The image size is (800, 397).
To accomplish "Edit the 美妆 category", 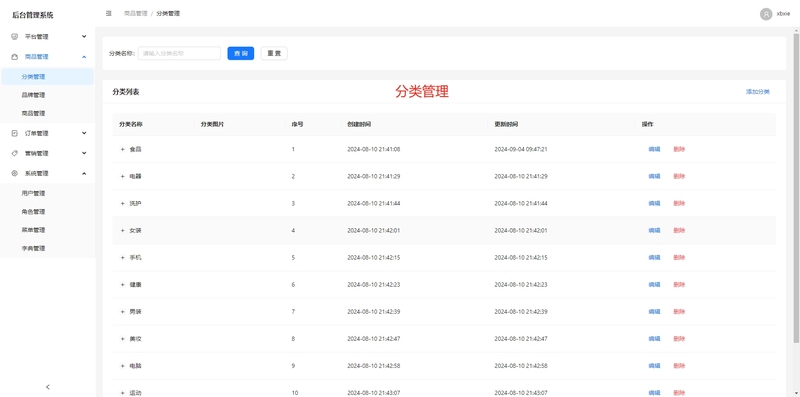I will (654, 339).
